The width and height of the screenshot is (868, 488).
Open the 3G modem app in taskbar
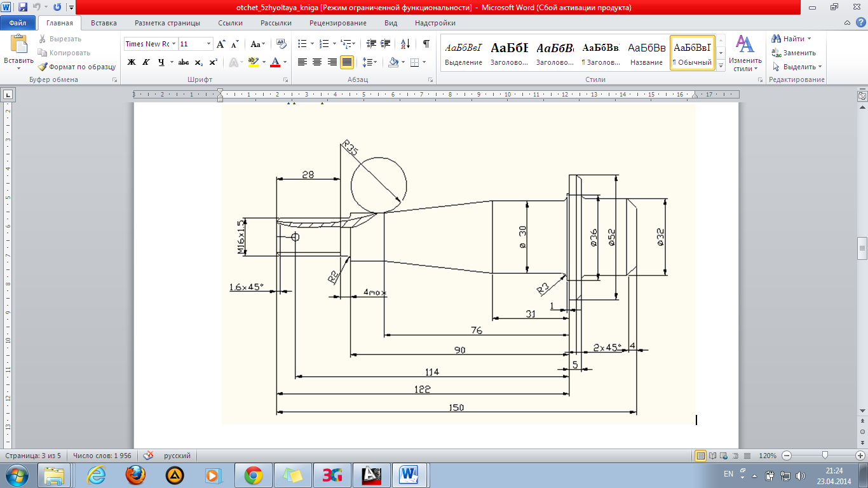click(332, 475)
